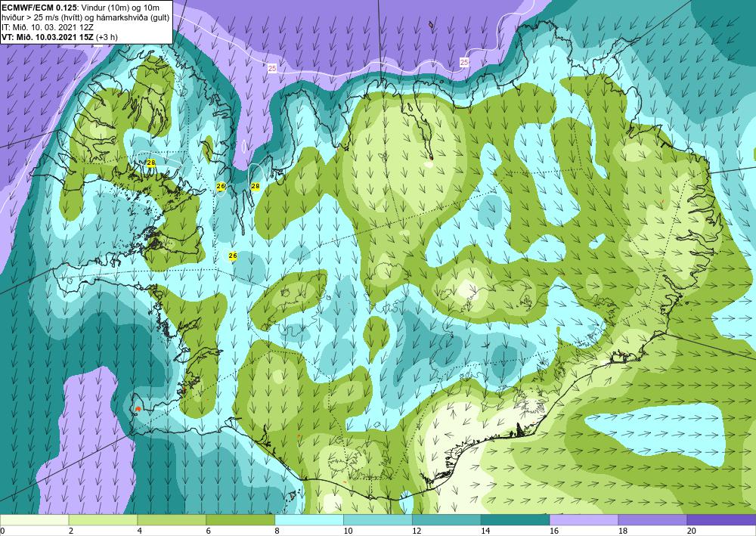Screen dimensions: 756x536
Task: Click the legend scale value '0'
Action: [x=2, y=531]
